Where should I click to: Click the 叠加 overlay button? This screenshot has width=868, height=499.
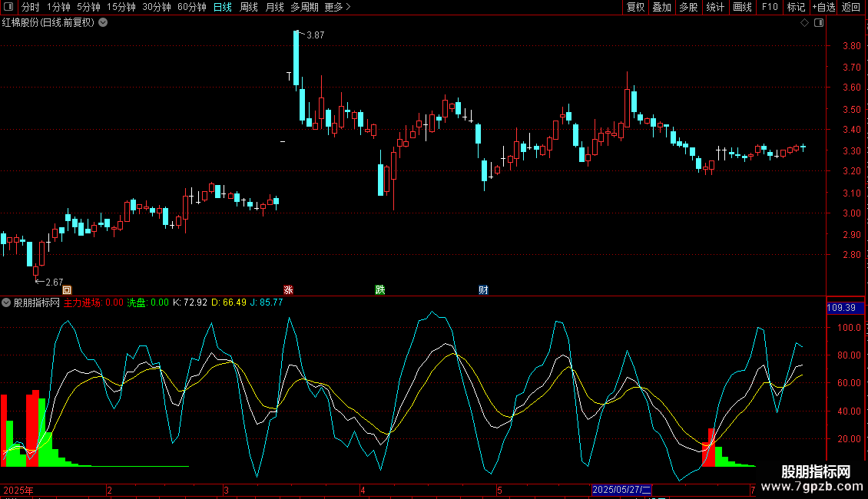[661, 7]
